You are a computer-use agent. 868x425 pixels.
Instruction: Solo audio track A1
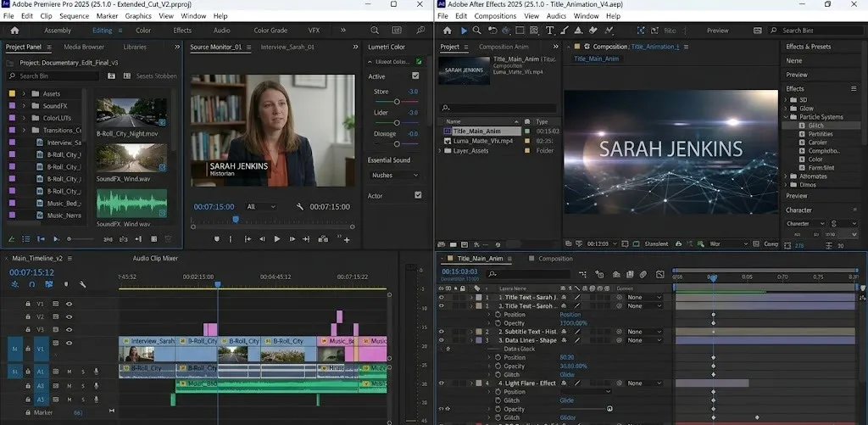pos(83,372)
